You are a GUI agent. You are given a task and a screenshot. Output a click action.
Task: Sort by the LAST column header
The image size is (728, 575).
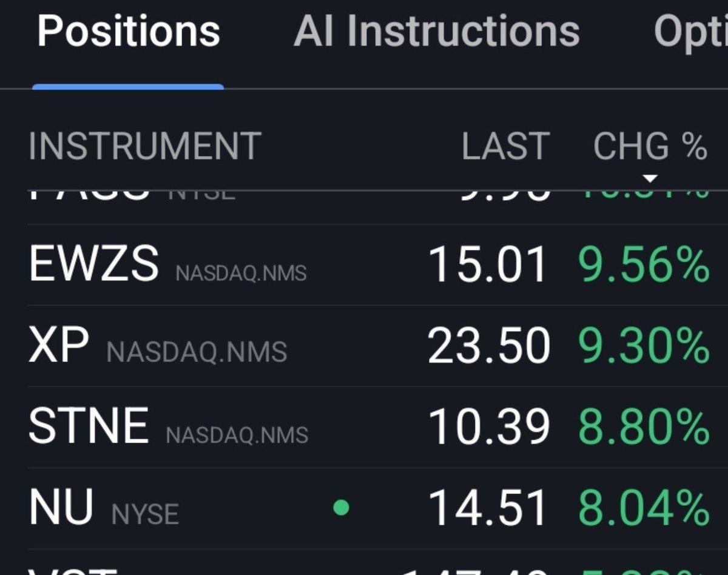click(x=505, y=146)
